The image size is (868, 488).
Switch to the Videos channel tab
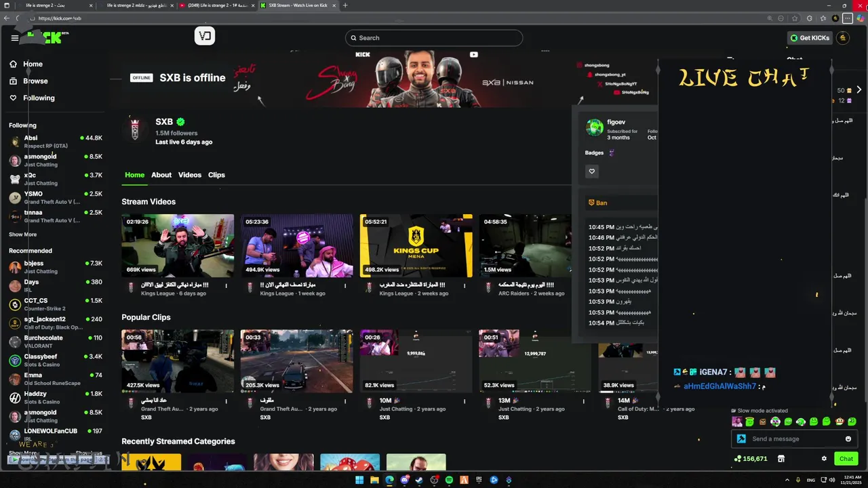point(190,175)
